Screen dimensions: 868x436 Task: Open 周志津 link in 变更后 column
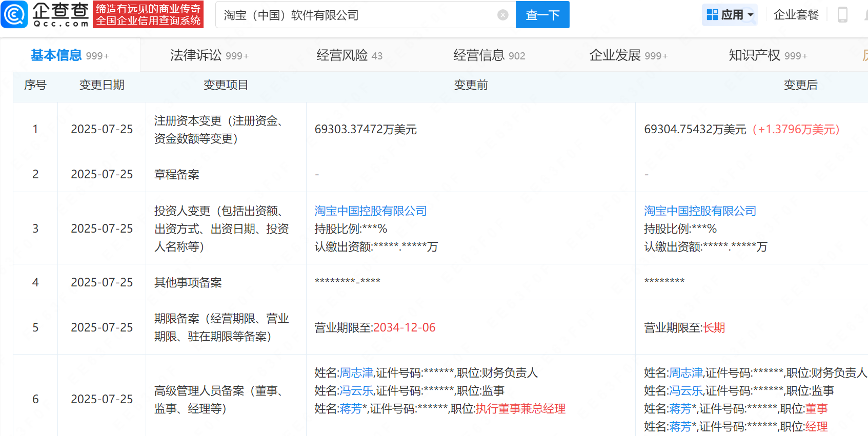pos(686,373)
